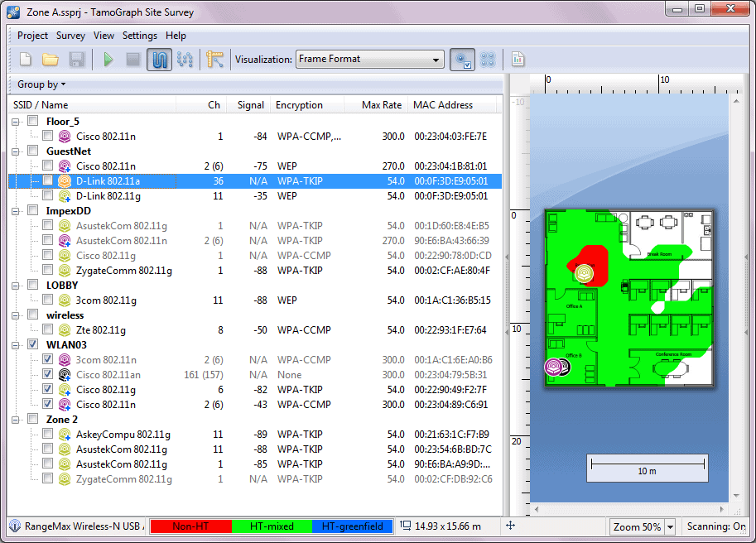Open the Zoom 50% dropdown arrow
Image resolution: width=756 pixels, height=543 pixels.
click(670, 527)
